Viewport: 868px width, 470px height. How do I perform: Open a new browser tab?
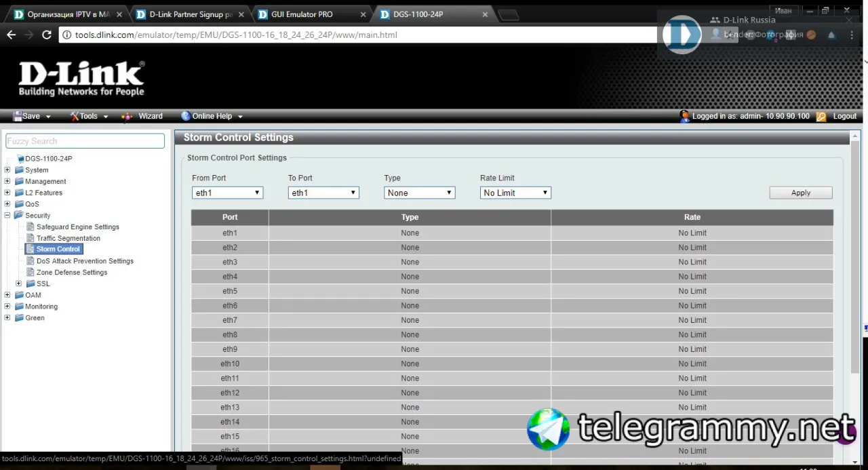[x=508, y=14]
